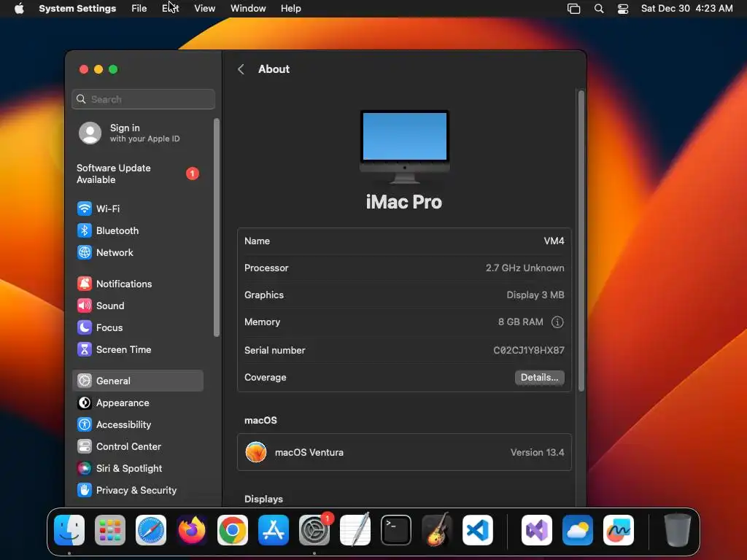Click the sidebar scrollbar
This screenshot has height=560, width=747.
pos(217,227)
